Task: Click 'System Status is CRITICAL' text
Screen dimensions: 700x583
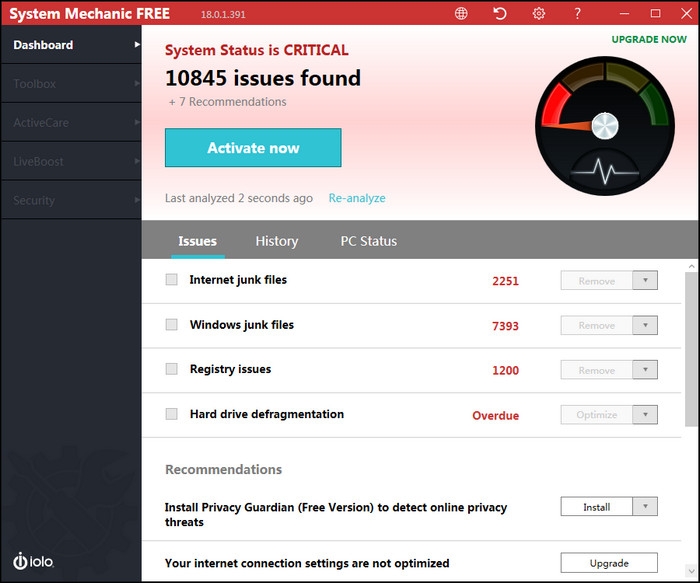Action: [x=257, y=50]
